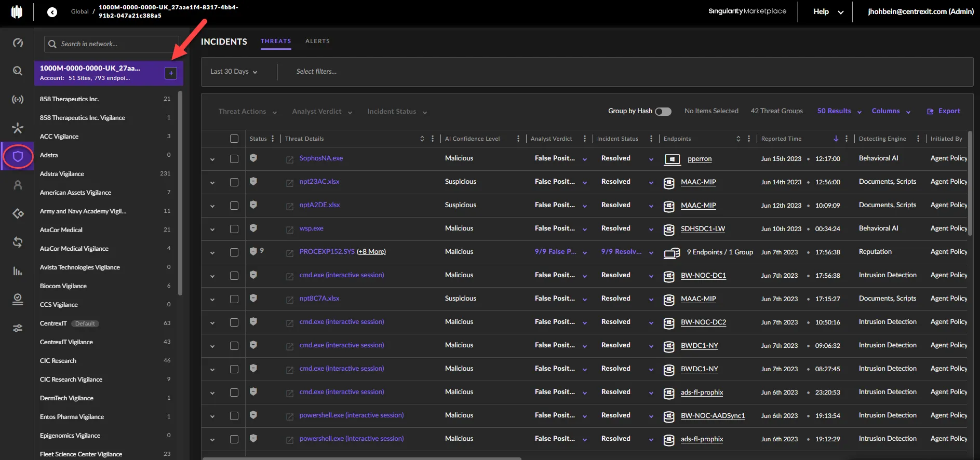This screenshot has width=980, height=460.
Task: Open the Threat Actions dropdown
Action: tap(248, 112)
